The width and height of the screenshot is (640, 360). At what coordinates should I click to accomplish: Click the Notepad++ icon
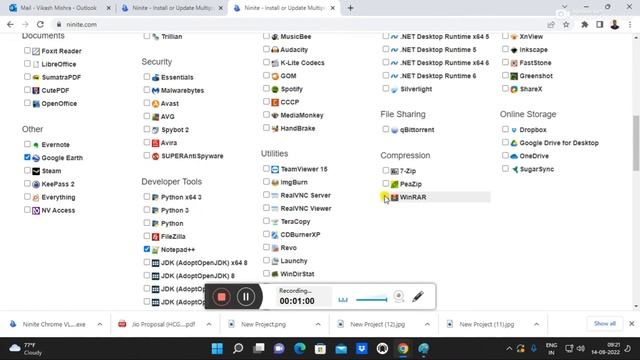156,250
